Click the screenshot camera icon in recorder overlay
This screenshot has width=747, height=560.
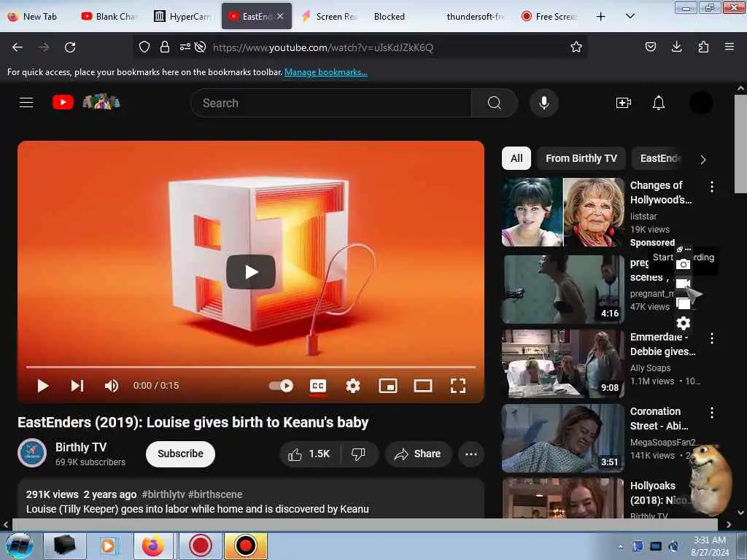click(x=683, y=264)
